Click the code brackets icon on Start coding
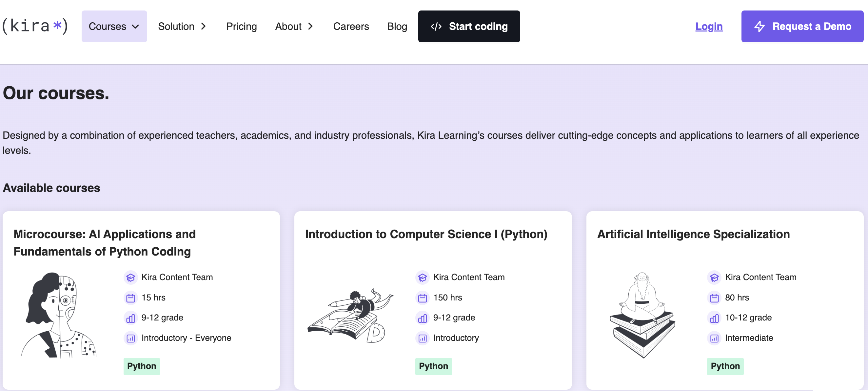Viewport: 868px width, 391px height. (x=436, y=26)
